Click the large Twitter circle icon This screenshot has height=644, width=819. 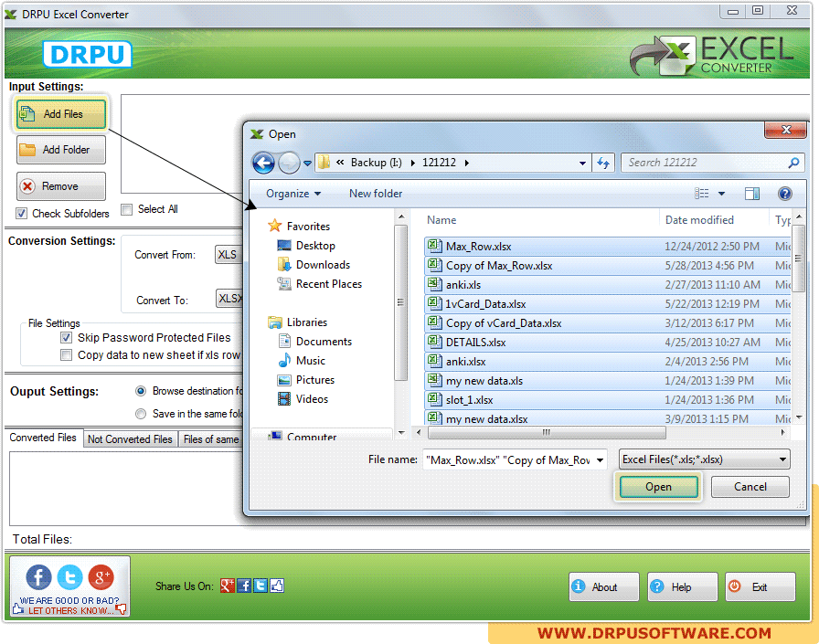click(70, 577)
